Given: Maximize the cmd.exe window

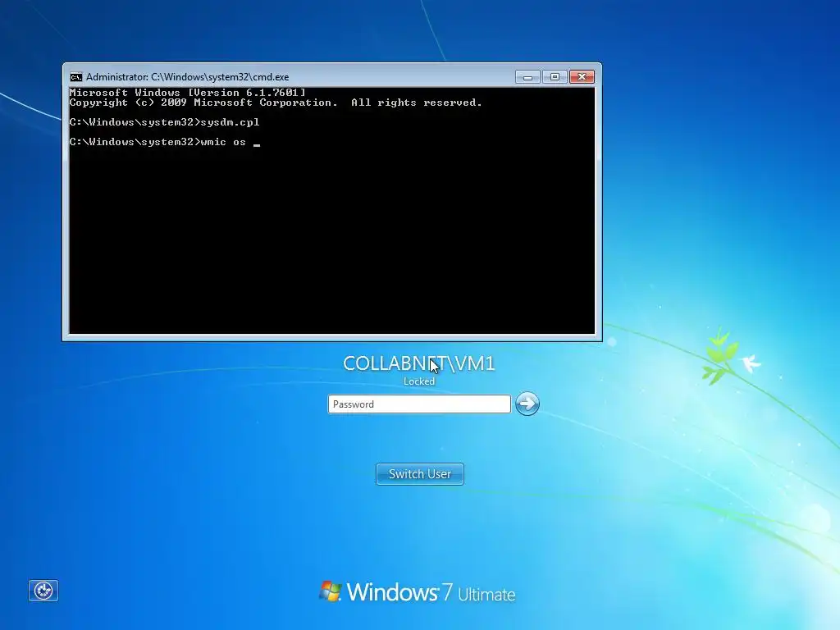Looking at the screenshot, I should pyautogui.click(x=555, y=77).
